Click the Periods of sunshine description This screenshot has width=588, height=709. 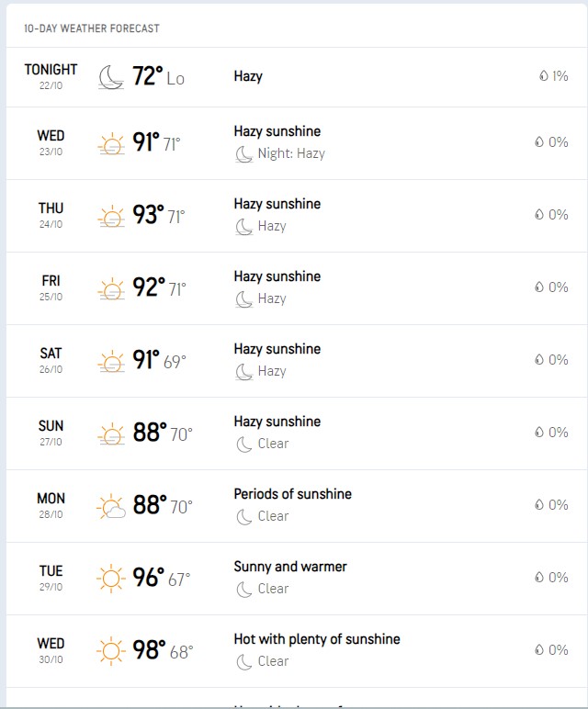coord(292,494)
